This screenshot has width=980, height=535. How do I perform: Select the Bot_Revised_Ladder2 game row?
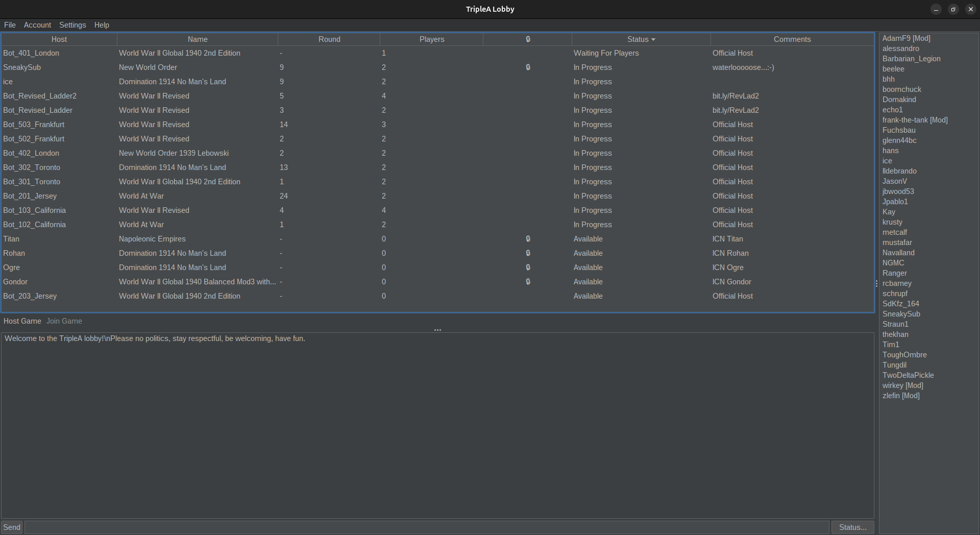point(437,96)
